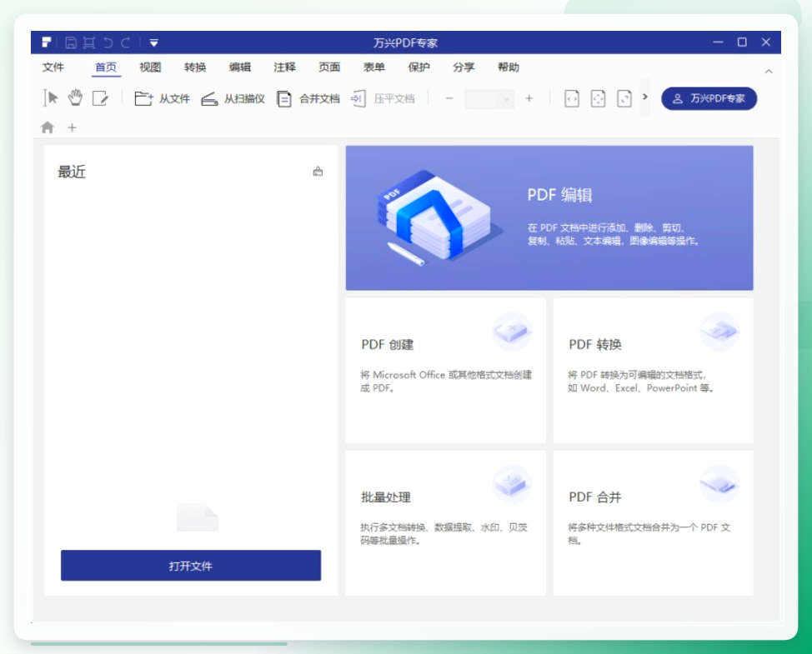Select the text selection cursor tool
812x654 pixels.
click(50, 97)
